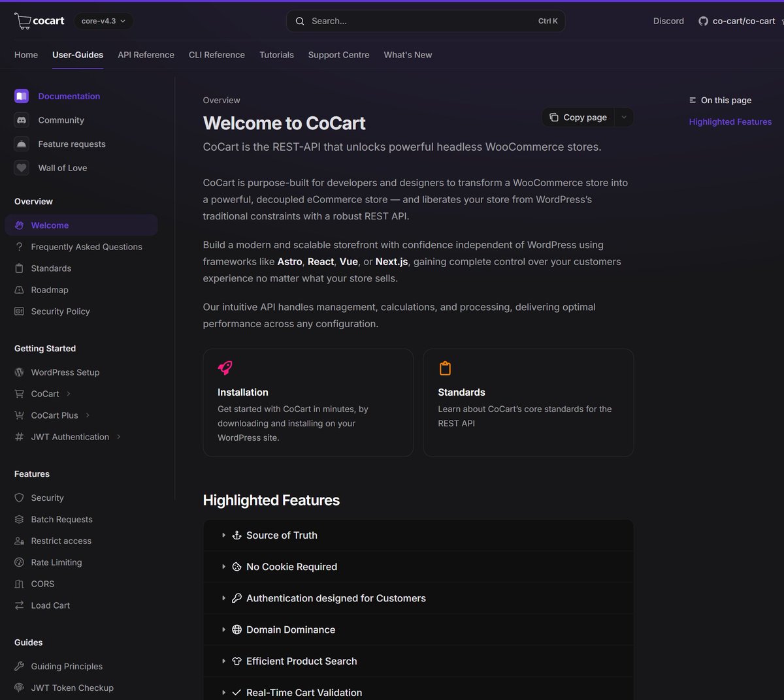Expand the JWT Authentication sidebar group
This screenshot has width=784, height=700.
click(x=119, y=437)
